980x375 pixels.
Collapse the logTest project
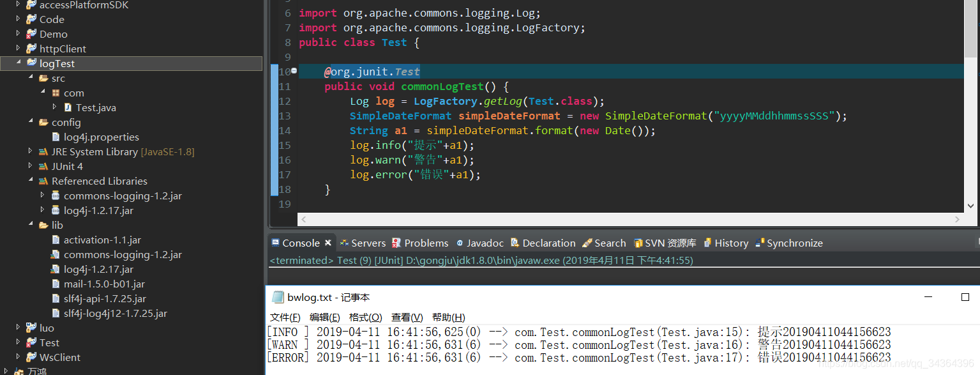(x=18, y=63)
